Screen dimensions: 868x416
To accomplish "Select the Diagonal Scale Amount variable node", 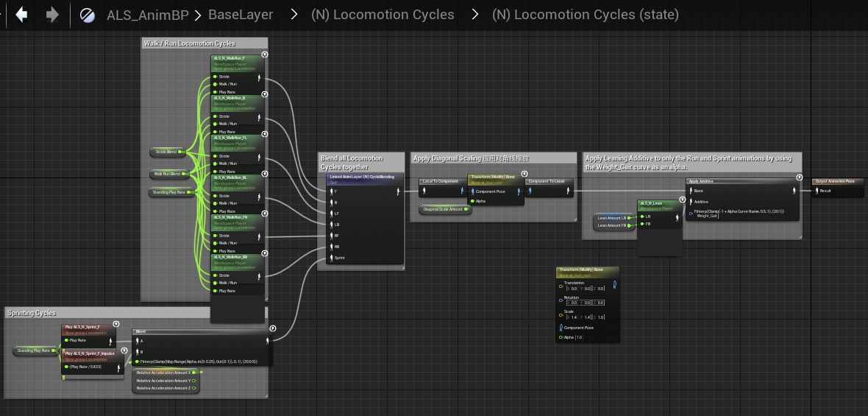I will 444,209.
